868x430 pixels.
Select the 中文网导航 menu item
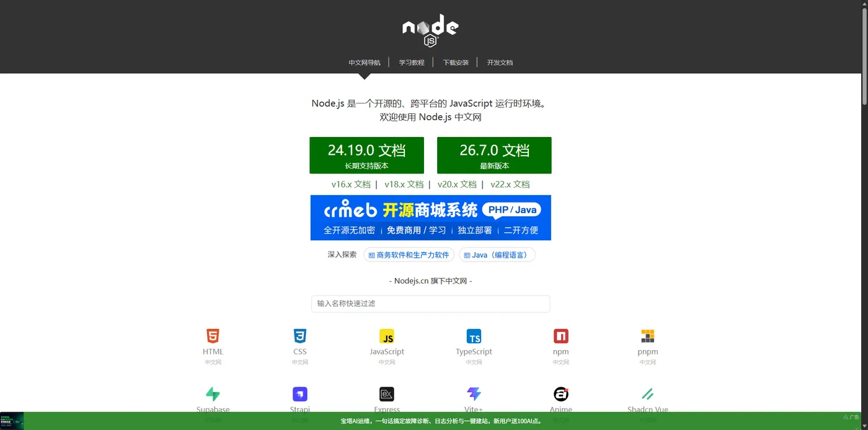365,63
